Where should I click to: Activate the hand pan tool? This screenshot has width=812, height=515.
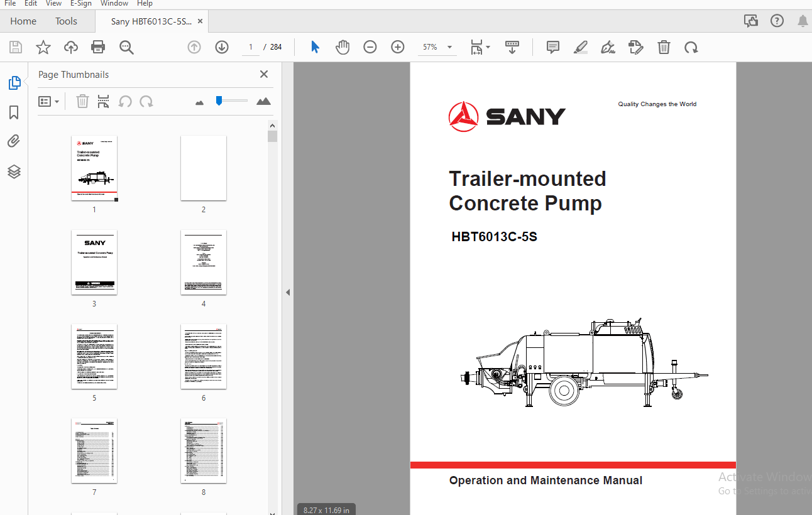pos(343,47)
